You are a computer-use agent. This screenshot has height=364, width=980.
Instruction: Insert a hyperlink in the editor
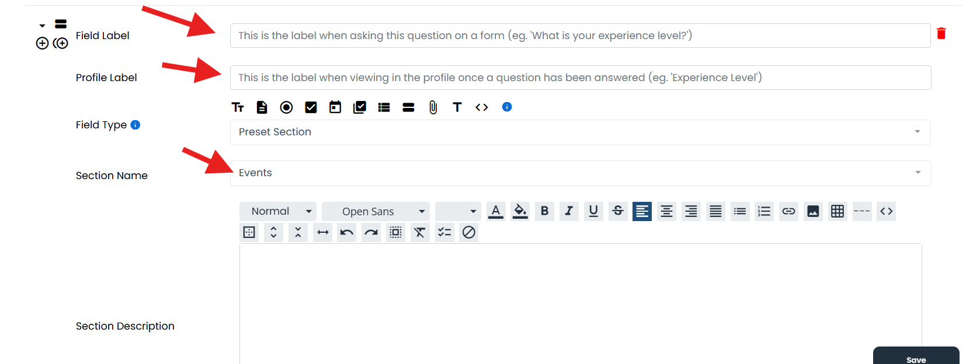pyautogui.click(x=788, y=211)
